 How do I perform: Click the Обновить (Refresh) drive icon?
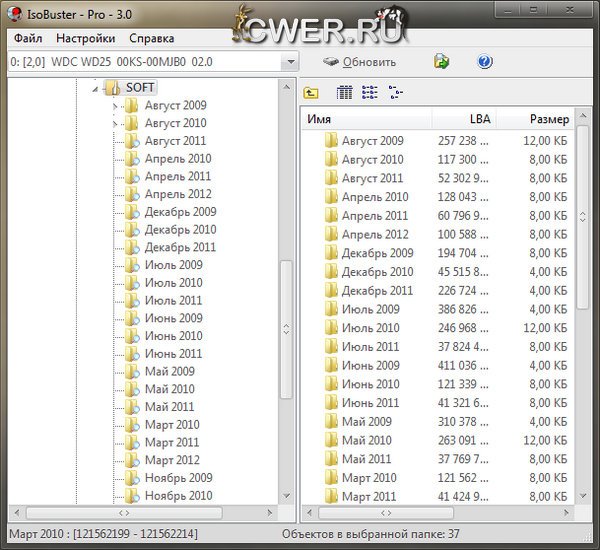[331, 62]
